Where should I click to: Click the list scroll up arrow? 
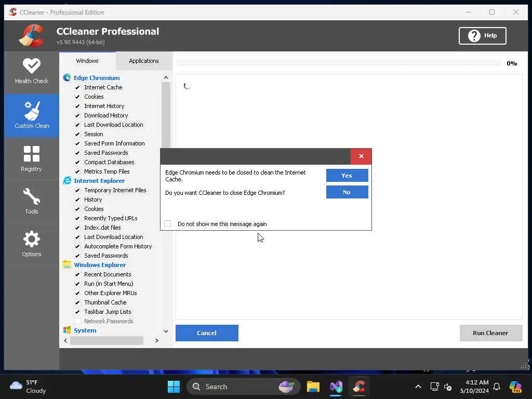coord(166,78)
